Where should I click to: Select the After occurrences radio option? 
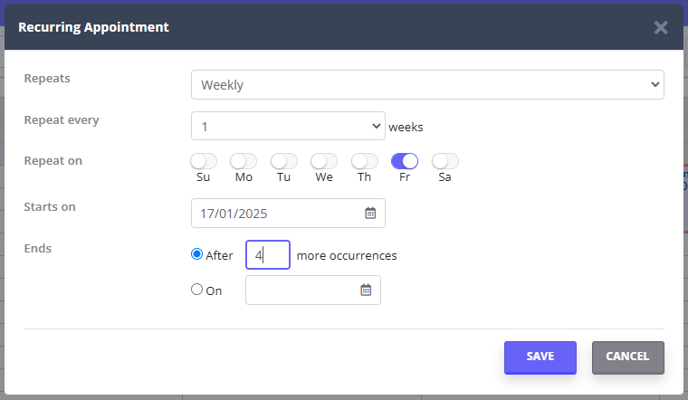[x=197, y=254]
